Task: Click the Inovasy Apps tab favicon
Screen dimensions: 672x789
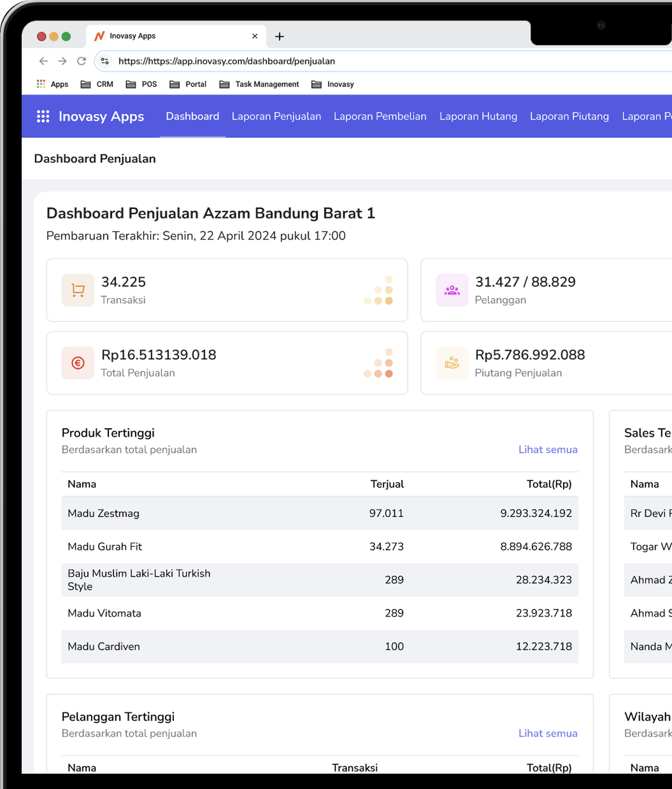Action: (x=99, y=36)
